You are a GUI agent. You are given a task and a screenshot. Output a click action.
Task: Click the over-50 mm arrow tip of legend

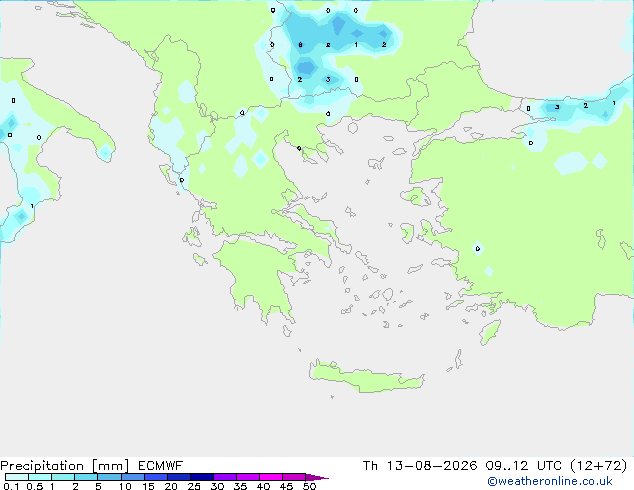(317, 477)
